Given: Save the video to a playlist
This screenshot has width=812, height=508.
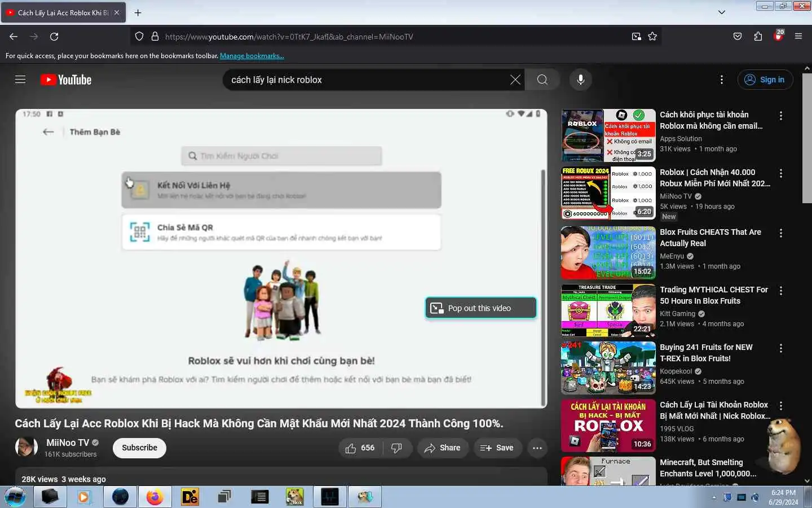Looking at the screenshot, I should point(497,448).
